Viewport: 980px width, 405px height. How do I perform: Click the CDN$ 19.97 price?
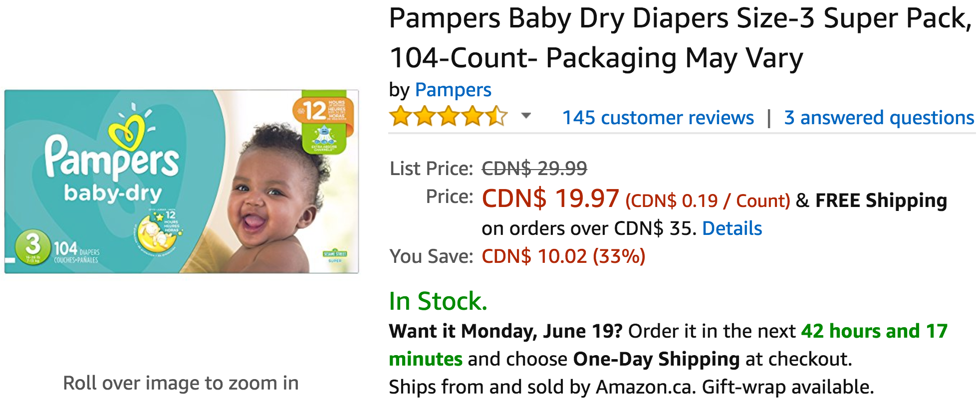(550, 199)
